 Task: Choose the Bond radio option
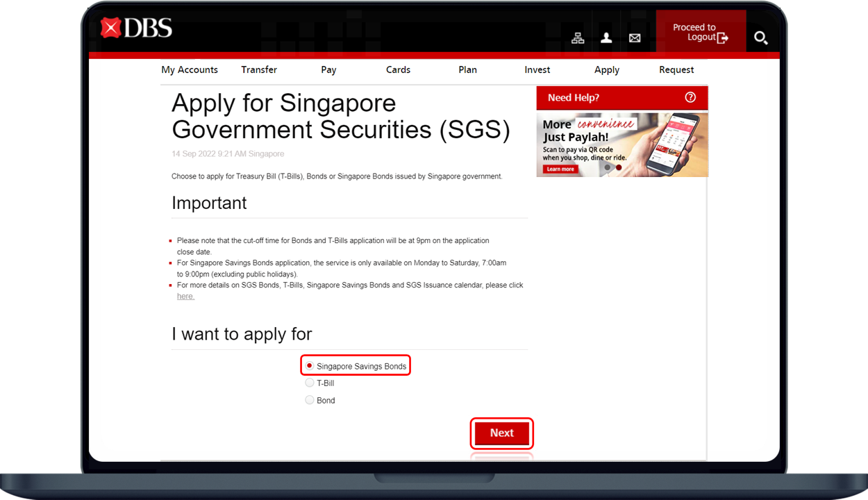(x=310, y=400)
